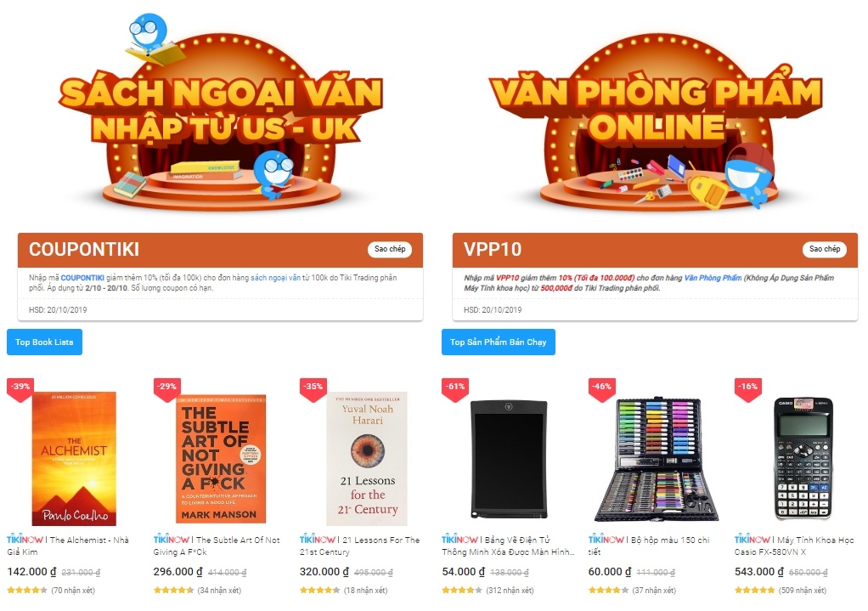
Task: Click the Văn Phòng Phẩm link
Action: coord(713,278)
